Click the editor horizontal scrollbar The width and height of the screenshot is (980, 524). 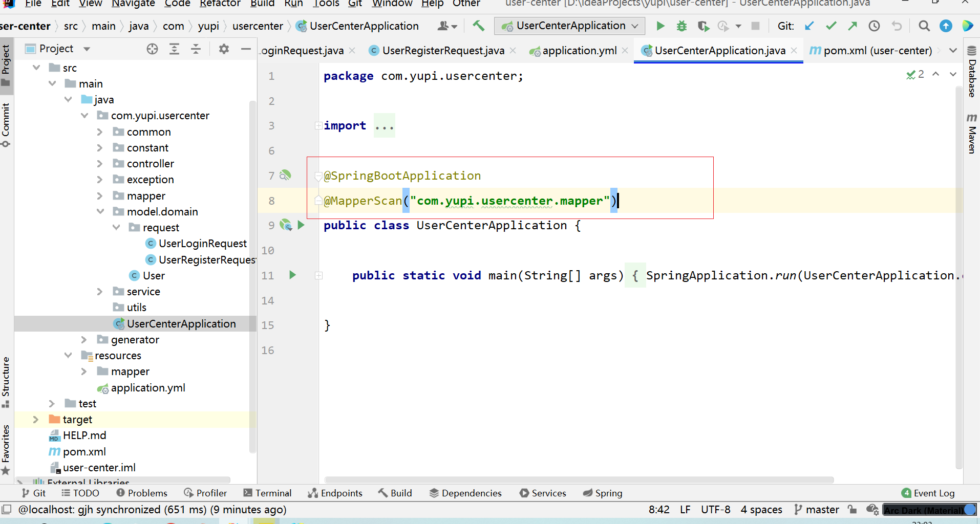(x=579, y=480)
